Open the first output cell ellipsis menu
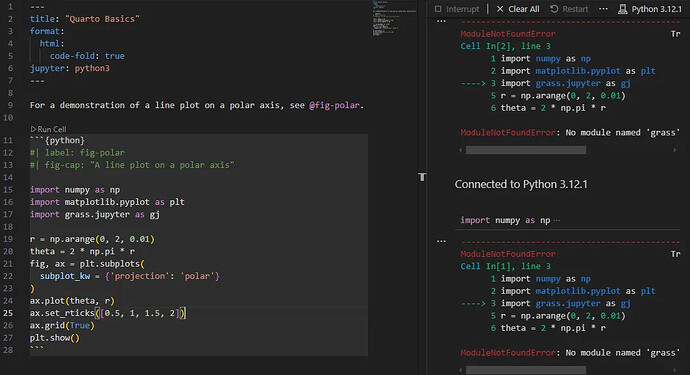This screenshot has width=690, height=375. pyautogui.click(x=441, y=21)
